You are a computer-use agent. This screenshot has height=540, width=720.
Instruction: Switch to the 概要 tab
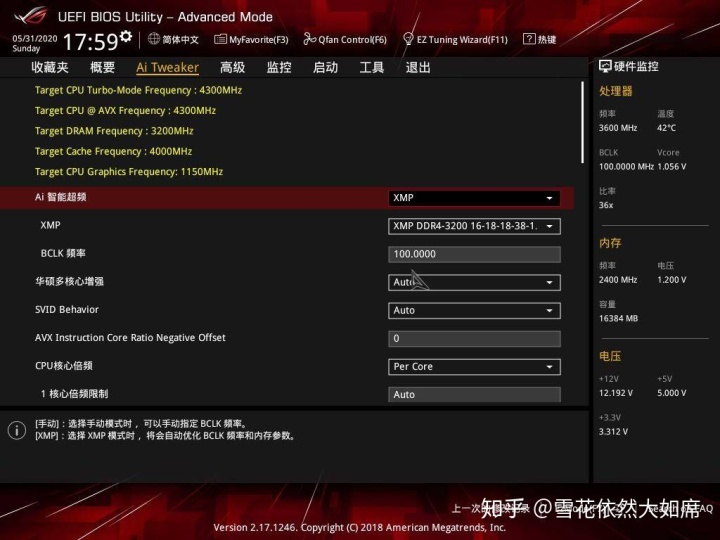pos(102,68)
